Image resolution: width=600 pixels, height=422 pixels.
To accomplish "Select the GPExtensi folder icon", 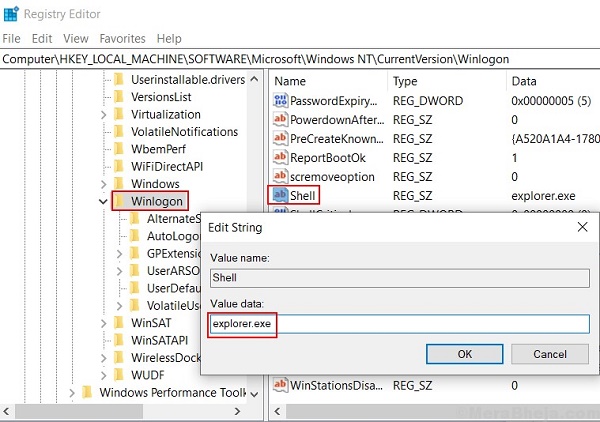I will pyautogui.click(x=135, y=253).
